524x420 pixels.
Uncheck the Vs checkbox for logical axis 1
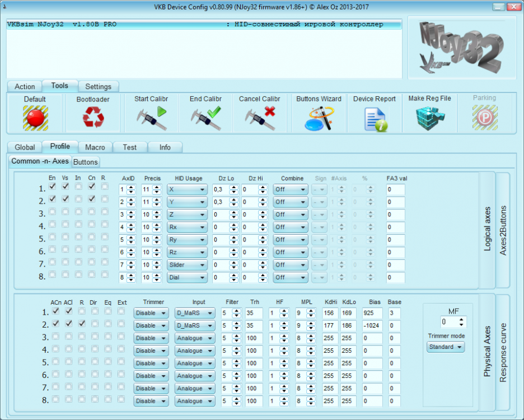coord(65,186)
